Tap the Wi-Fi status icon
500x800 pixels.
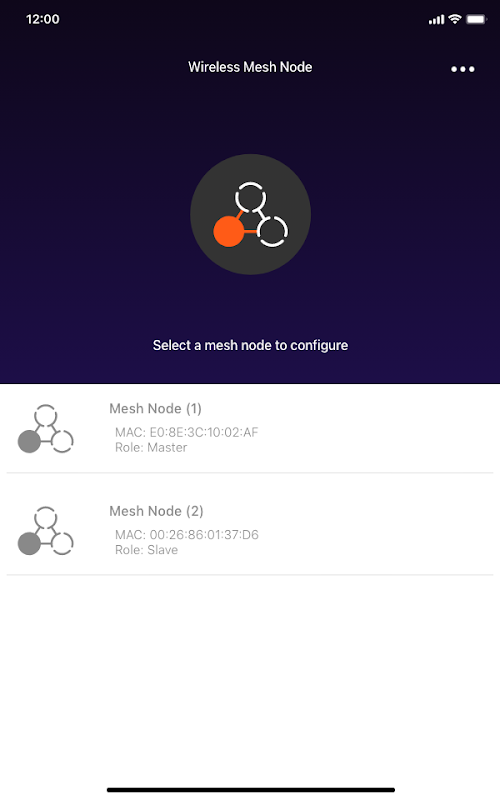(x=455, y=19)
